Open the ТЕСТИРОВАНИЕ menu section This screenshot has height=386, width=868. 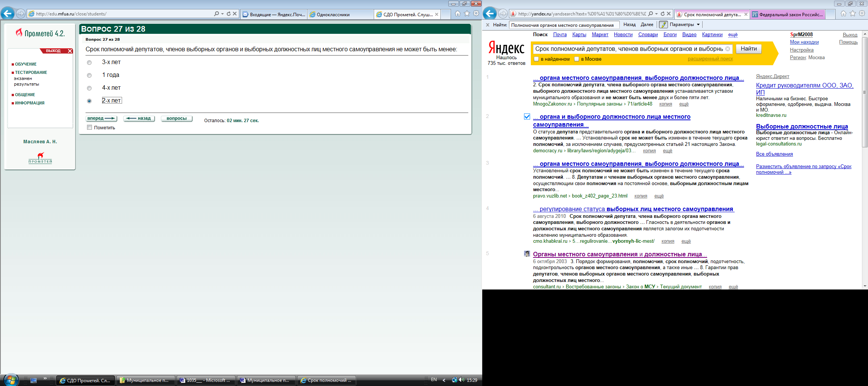click(x=31, y=72)
